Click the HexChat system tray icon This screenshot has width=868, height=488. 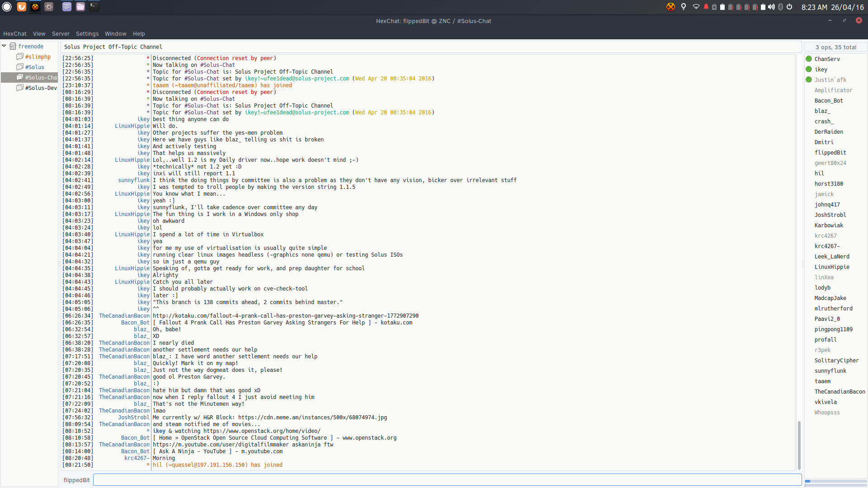tap(671, 7)
